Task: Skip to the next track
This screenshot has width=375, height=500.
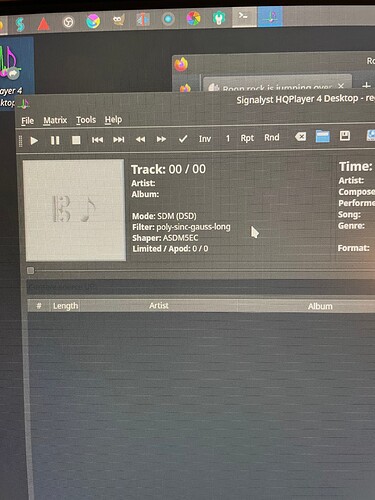Action: [119, 140]
